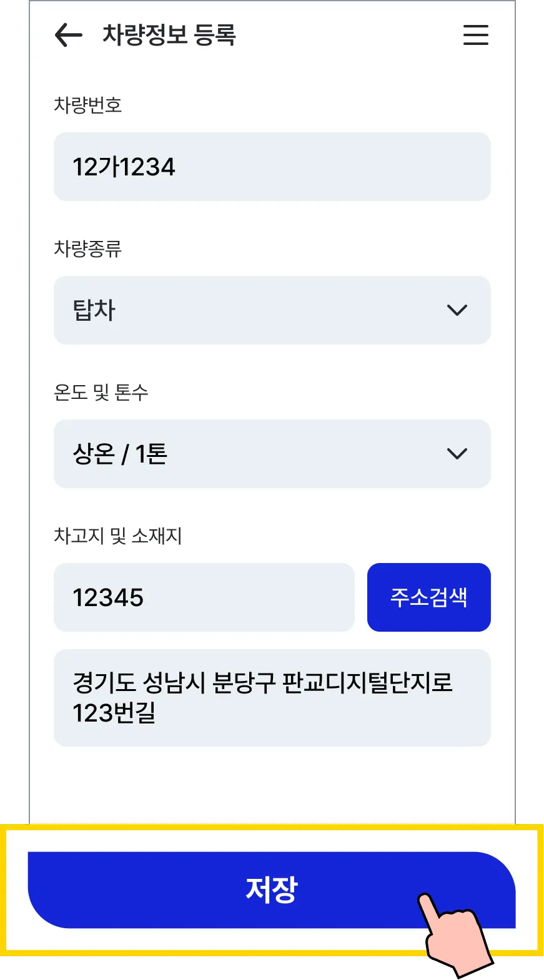Click the 저장 save button
This screenshot has width=544, height=980.
coord(272,889)
